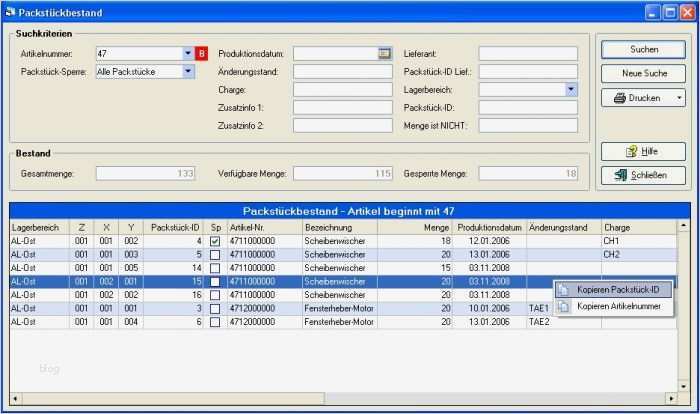
Task: Check Sp checkbox for Packstück-ID 15
Action: pos(215,282)
